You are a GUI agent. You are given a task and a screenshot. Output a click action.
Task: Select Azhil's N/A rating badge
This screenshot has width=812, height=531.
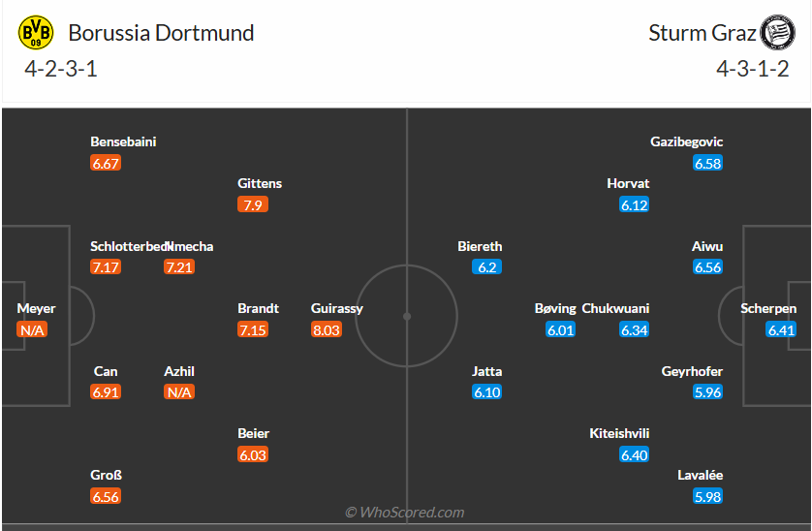(x=179, y=391)
